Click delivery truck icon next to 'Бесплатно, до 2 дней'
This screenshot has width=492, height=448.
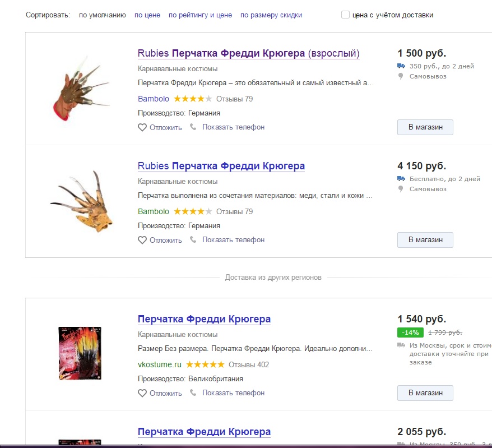tap(401, 179)
